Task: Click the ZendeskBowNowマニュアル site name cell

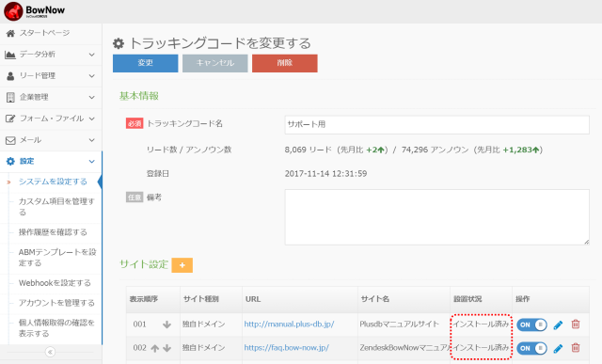Action: click(404, 348)
